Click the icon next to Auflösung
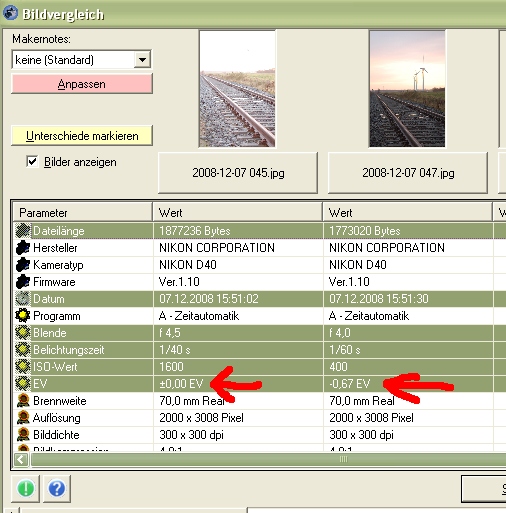The height and width of the screenshot is (513, 506). 23,418
